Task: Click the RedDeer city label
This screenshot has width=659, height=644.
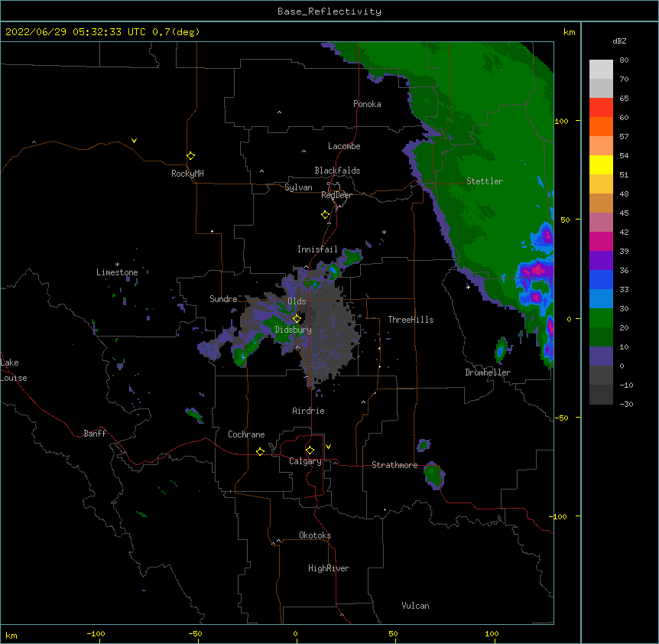Action: pyautogui.click(x=336, y=195)
